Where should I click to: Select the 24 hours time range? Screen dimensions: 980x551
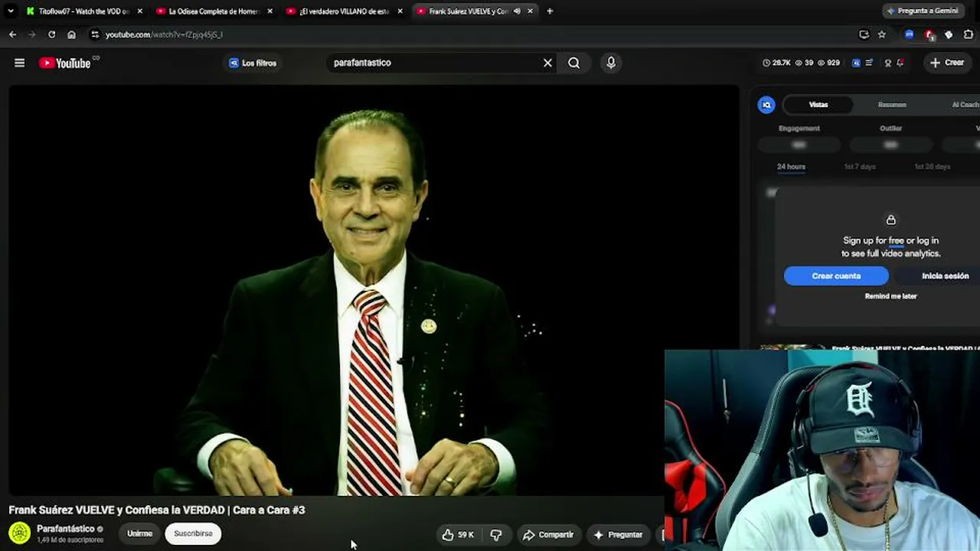(791, 167)
